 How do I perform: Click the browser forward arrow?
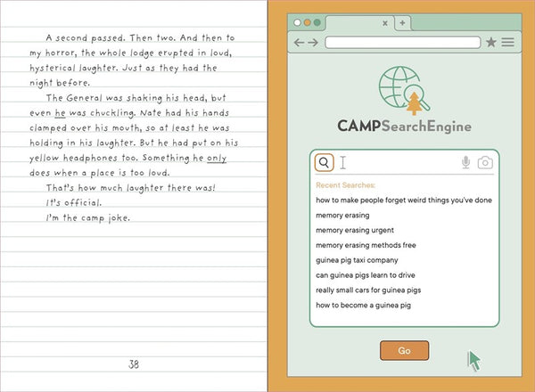pyautogui.click(x=313, y=43)
